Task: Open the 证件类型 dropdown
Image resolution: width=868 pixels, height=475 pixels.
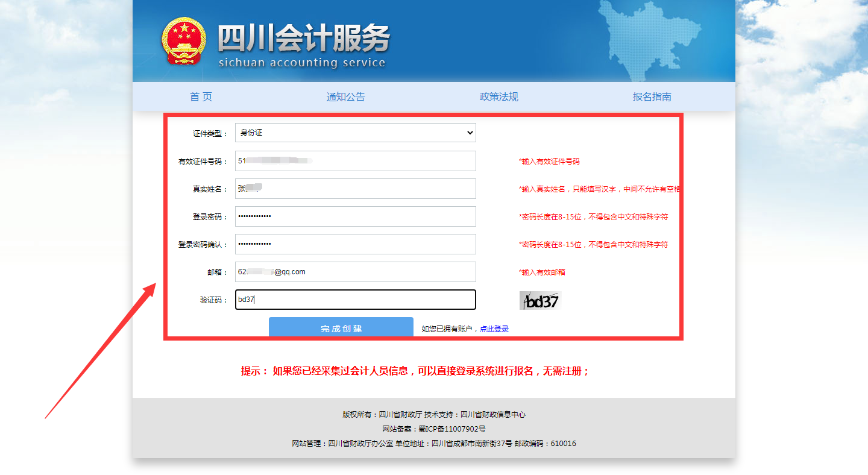Action: click(x=355, y=133)
